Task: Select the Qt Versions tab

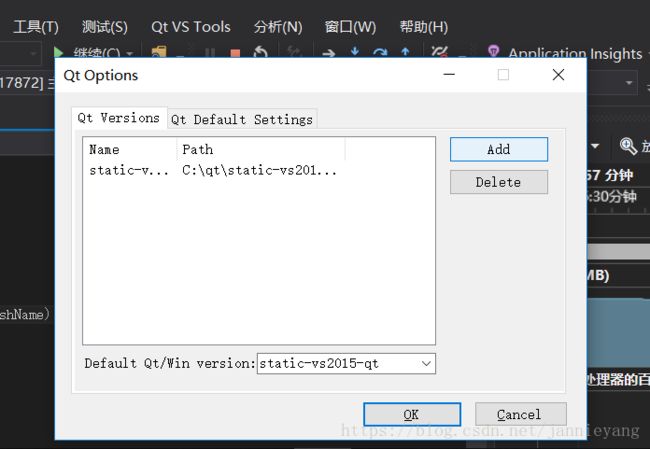Action: point(119,118)
